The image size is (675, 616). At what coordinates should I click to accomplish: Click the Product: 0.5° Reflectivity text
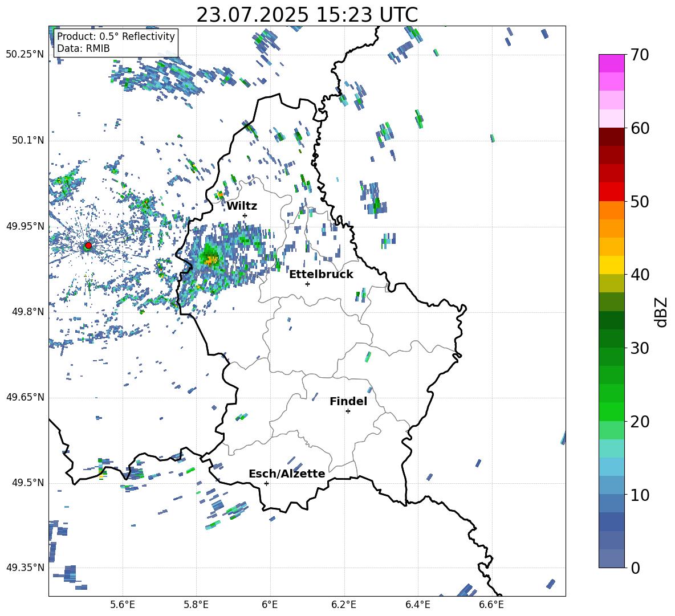tap(116, 36)
